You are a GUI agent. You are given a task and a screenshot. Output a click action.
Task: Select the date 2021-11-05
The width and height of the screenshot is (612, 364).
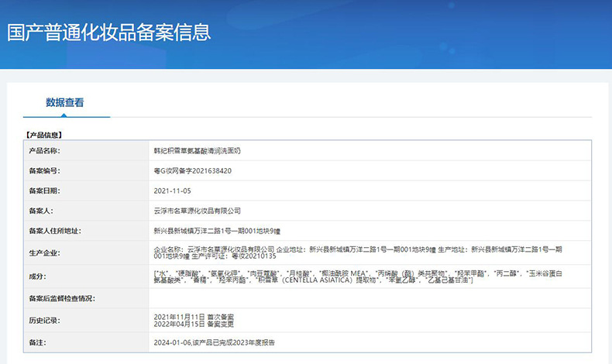pos(172,191)
